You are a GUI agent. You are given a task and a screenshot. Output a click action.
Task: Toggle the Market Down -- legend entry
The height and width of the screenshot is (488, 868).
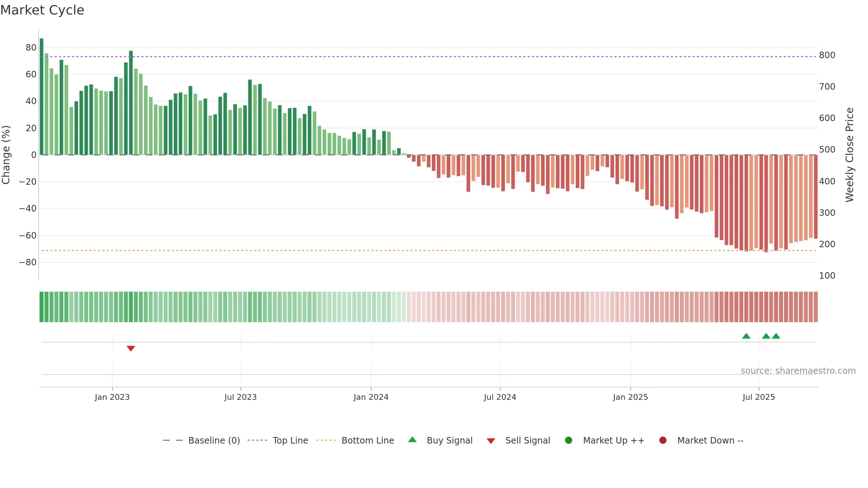701,440
